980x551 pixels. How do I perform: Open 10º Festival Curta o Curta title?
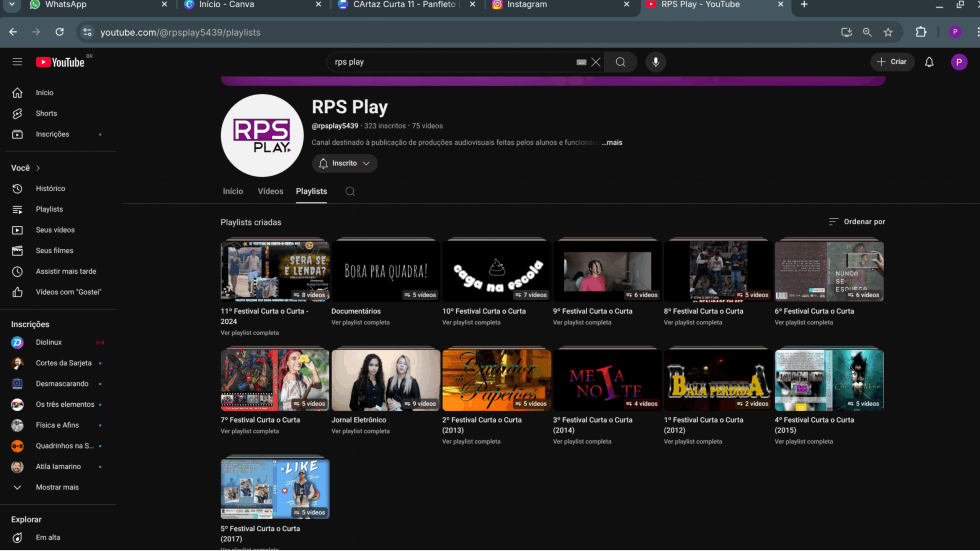point(484,311)
